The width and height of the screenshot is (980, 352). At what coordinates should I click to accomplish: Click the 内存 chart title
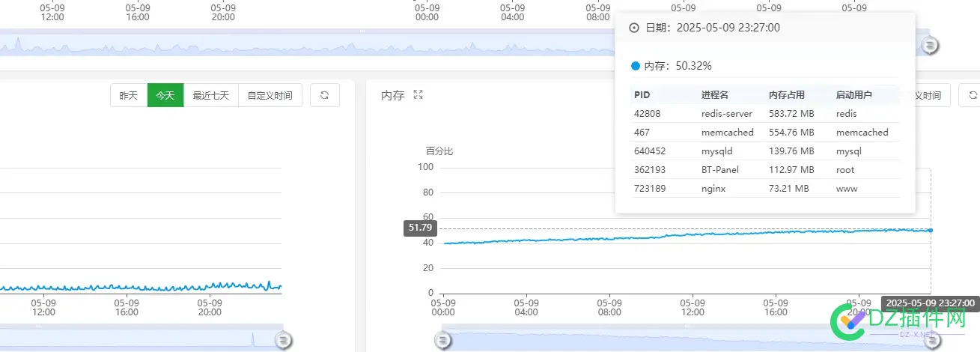point(393,95)
